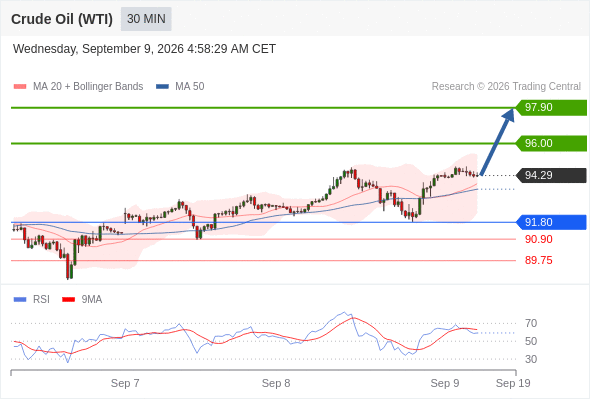Click the blue 91.80 pivot price tag
Viewport: 590px width, 400px height.
[551, 222]
